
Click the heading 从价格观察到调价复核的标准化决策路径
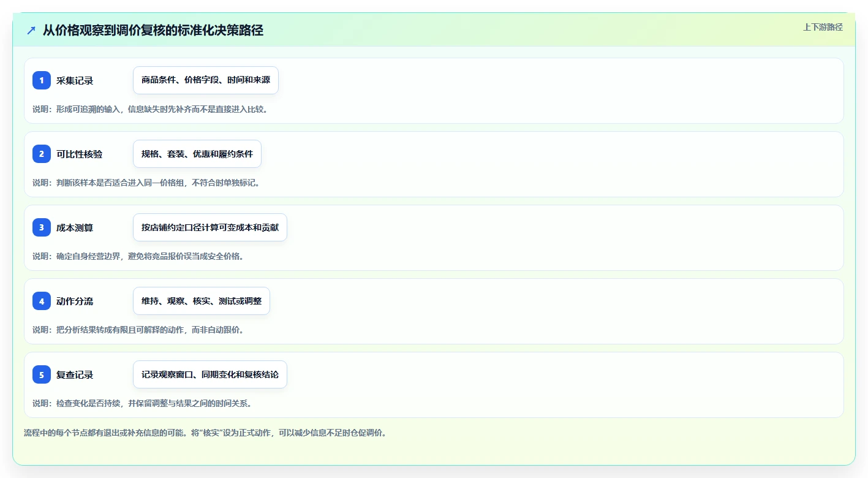point(153,30)
